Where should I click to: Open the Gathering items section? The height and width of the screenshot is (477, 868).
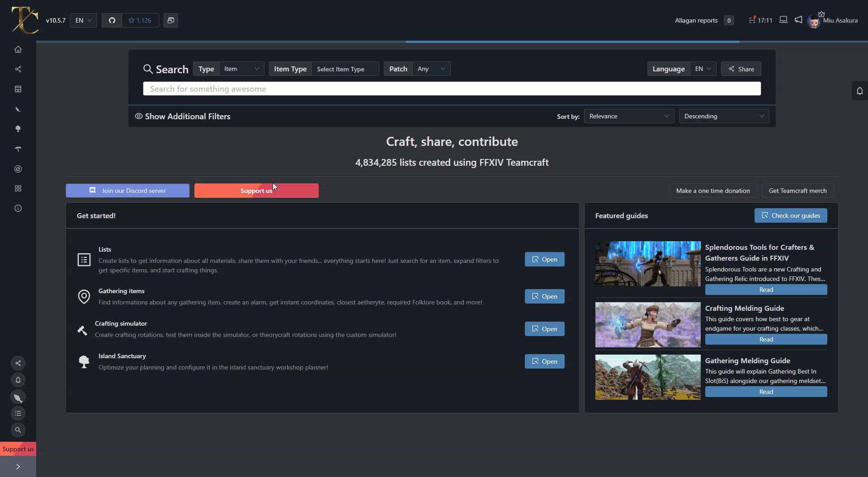pos(544,296)
